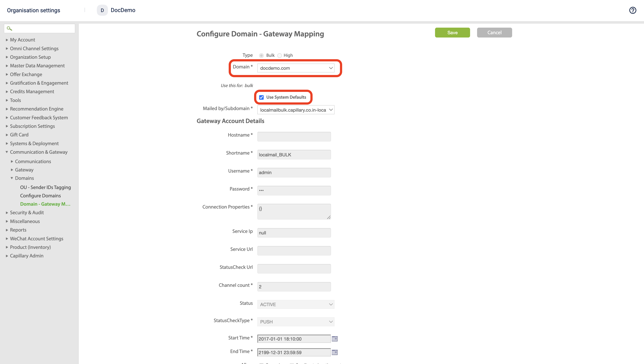The height and width of the screenshot is (364, 644).
Task: Click the green Save button
Action: (452, 32)
